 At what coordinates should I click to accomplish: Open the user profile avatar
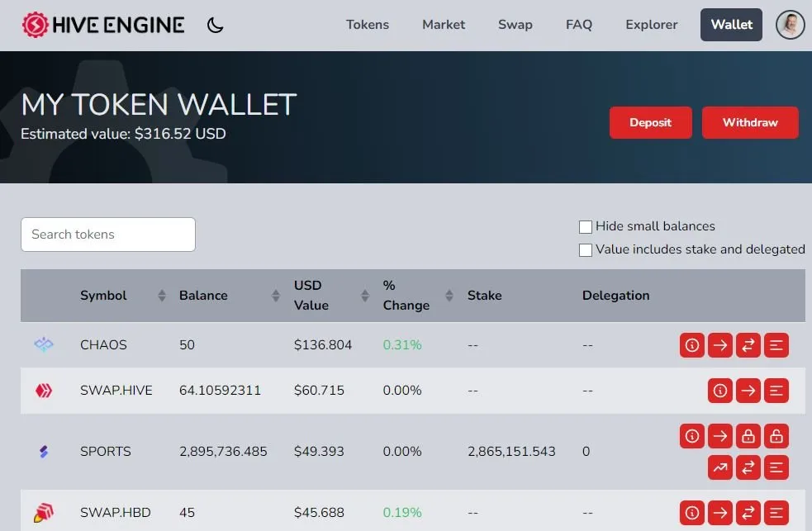point(790,24)
